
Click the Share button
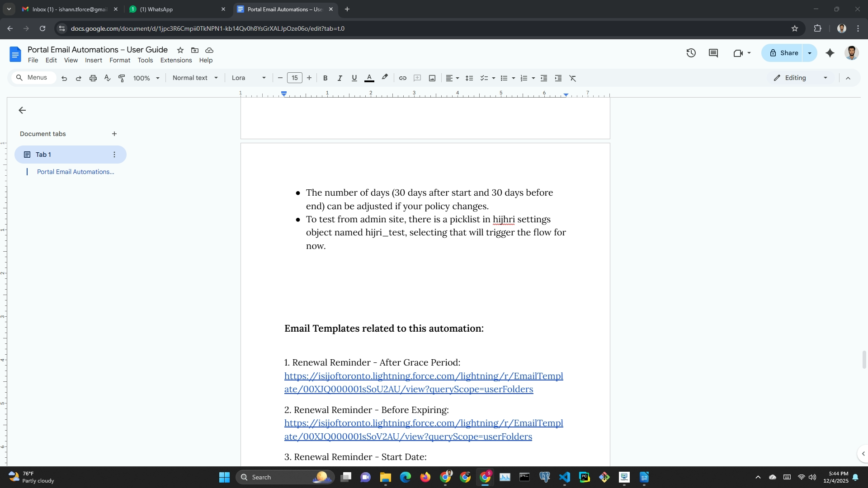783,53
